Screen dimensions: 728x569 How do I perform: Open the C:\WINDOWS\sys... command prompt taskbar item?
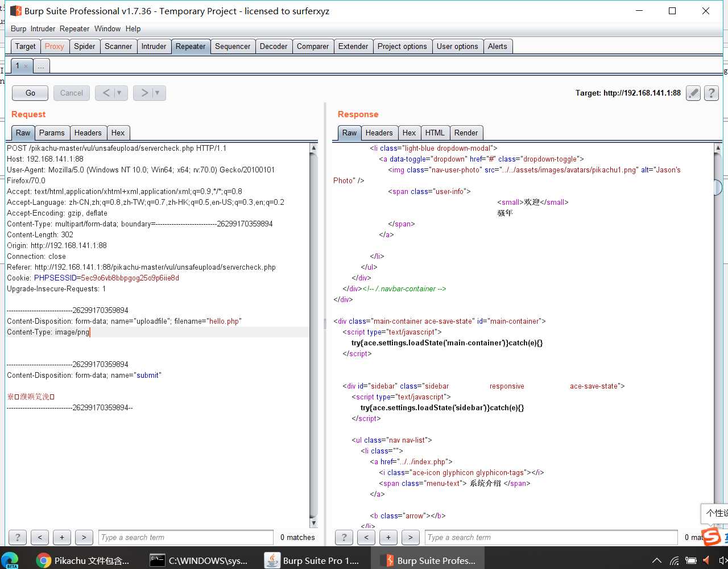coord(199,560)
